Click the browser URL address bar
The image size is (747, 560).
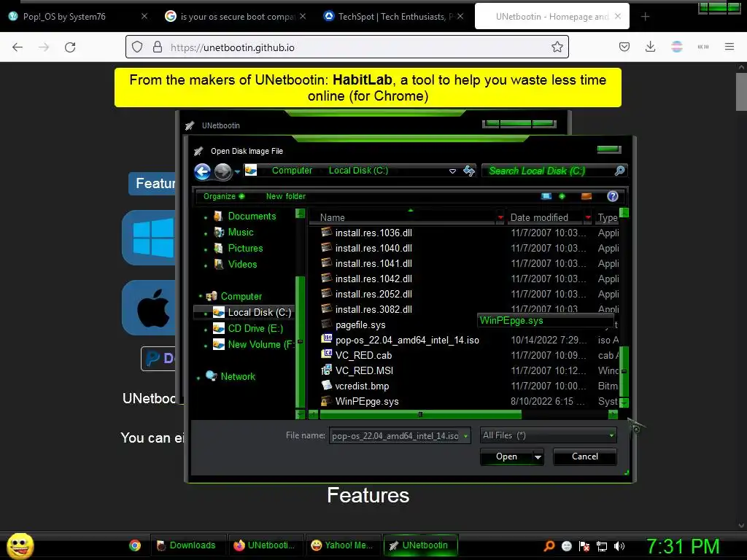(x=347, y=47)
